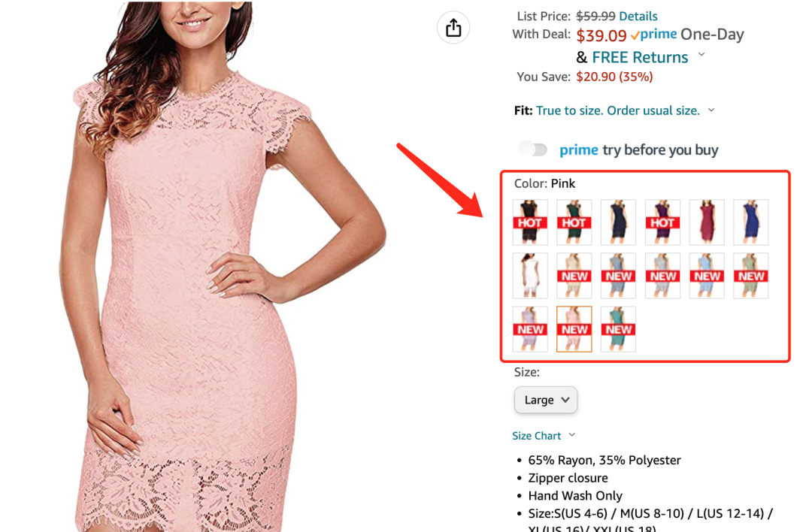The width and height of the screenshot is (812, 532).
Task: Open the Large size dropdown
Action: 546,400
